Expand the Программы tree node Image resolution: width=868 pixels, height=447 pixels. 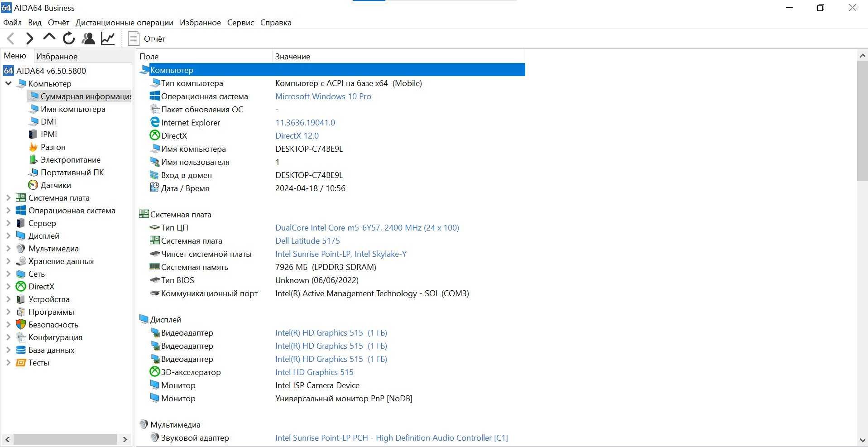coord(8,312)
